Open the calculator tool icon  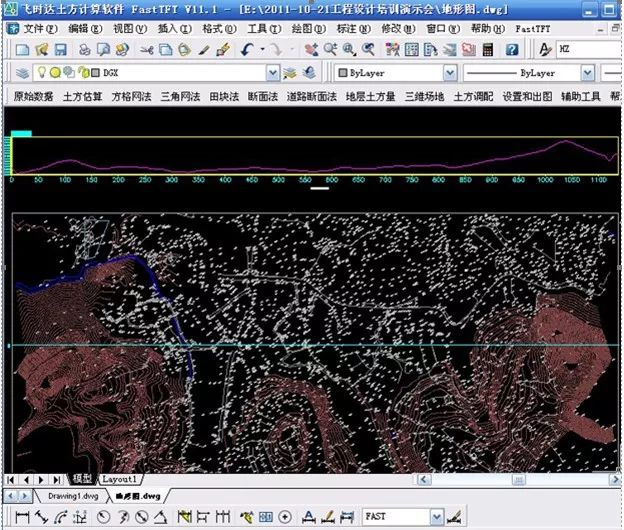tap(488, 49)
